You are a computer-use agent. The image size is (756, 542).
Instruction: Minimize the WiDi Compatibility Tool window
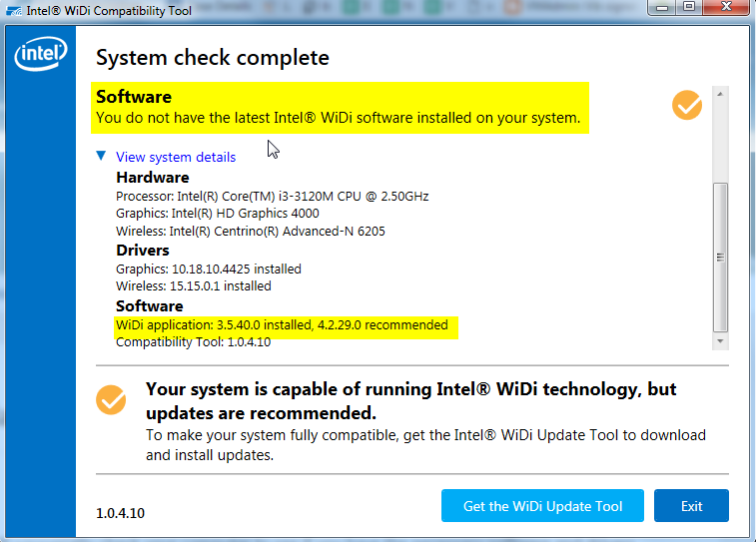pos(662,7)
